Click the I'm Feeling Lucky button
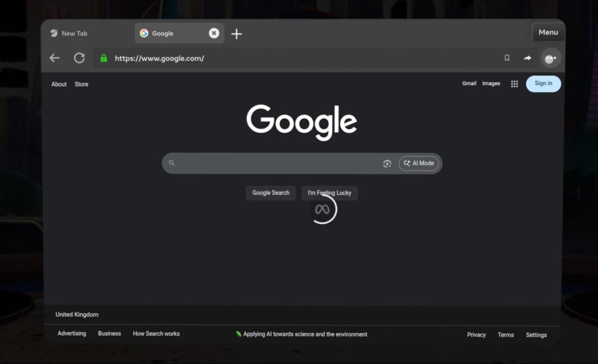 point(329,193)
